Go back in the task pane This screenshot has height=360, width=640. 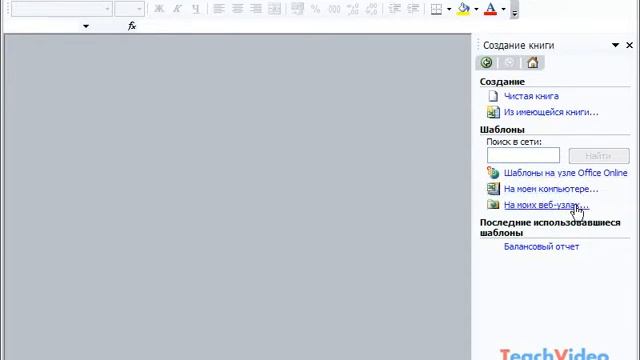click(x=486, y=62)
